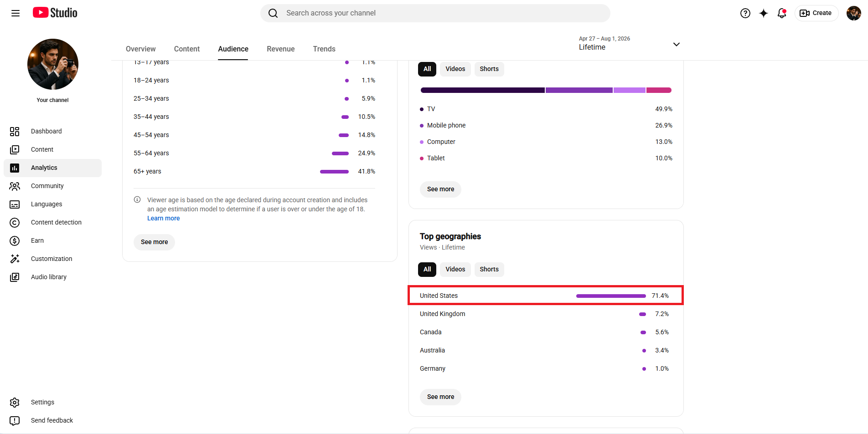Viewport: 868px width, 434px height.
Task: Open the hamburger navigation menu
Action: pos(15,13)
